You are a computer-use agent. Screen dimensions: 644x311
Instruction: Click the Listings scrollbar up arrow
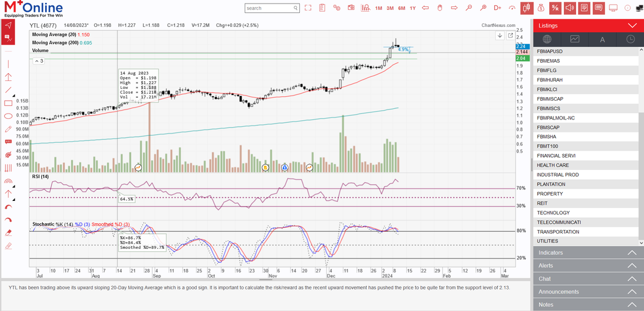point(641,49)
